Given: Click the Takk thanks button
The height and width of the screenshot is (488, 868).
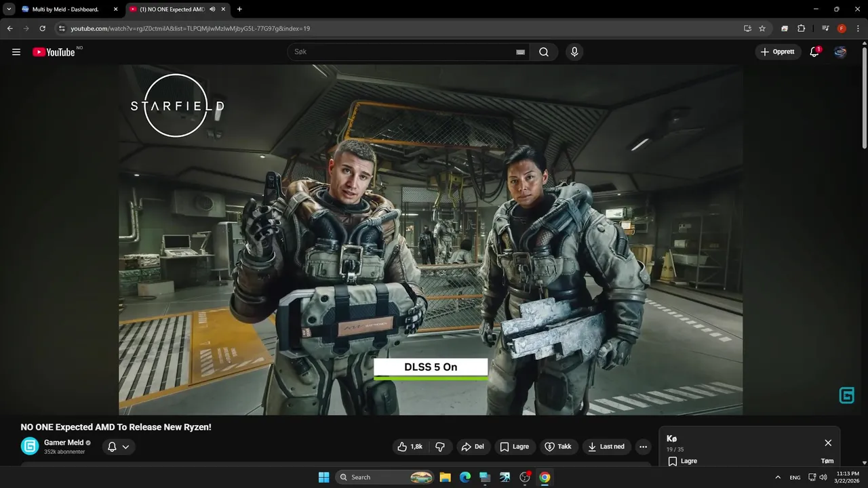Looking at the screenshot, I should pyautogui.click(x=558, y=447).
